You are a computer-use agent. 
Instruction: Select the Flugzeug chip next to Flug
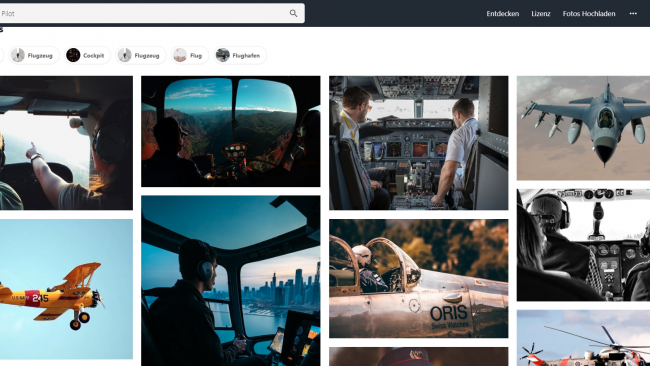[141, 55]
